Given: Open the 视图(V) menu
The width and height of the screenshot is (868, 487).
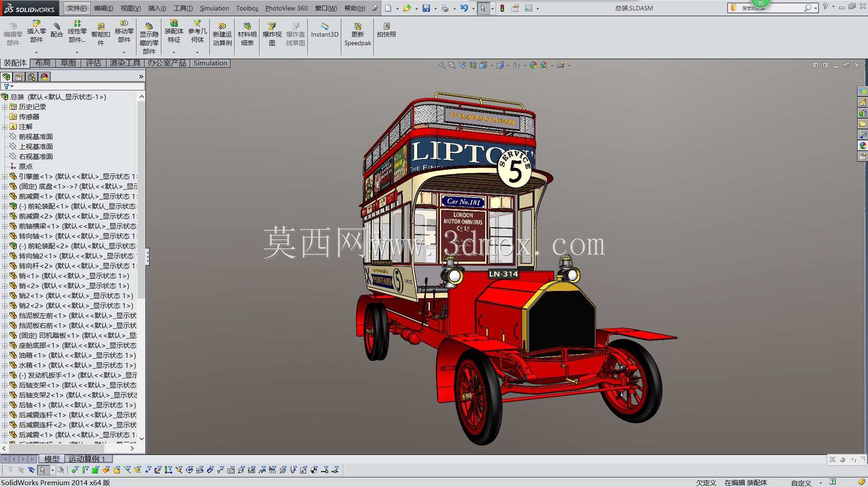Looking at the screenshot, I should point(130,8).
